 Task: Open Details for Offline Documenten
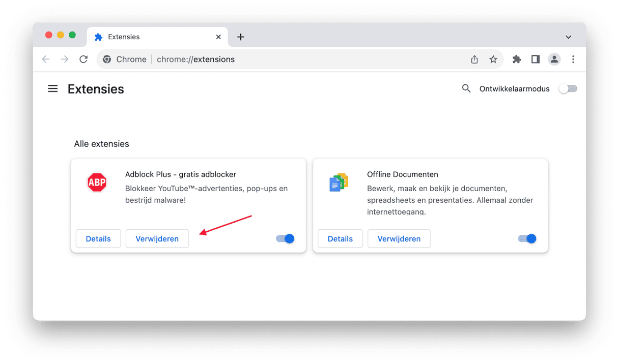[340, 238]
